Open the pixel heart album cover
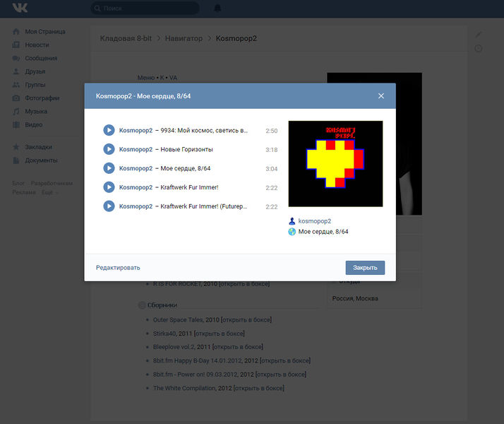This screenshot has width=504, height=424. coord(335,164)
